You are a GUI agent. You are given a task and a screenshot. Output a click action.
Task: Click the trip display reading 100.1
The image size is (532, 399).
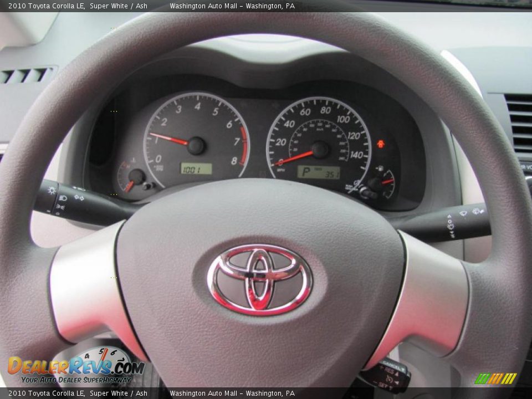pos(196,168)
